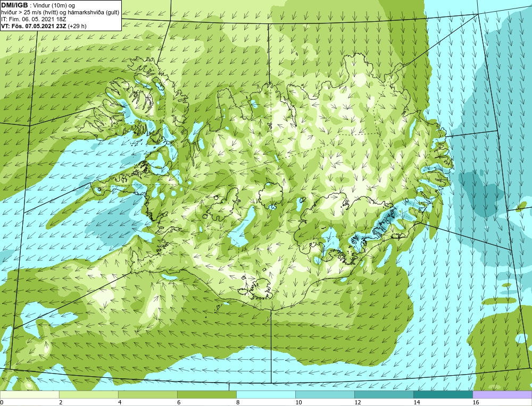
Task: Click the legend value label '6'
Action: 179,402
